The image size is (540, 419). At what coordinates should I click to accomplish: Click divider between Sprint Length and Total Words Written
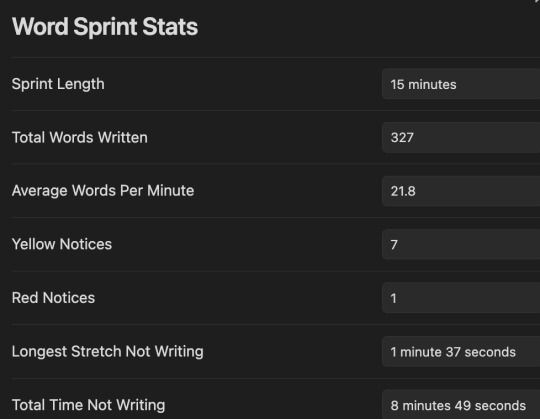pos(276,111)
